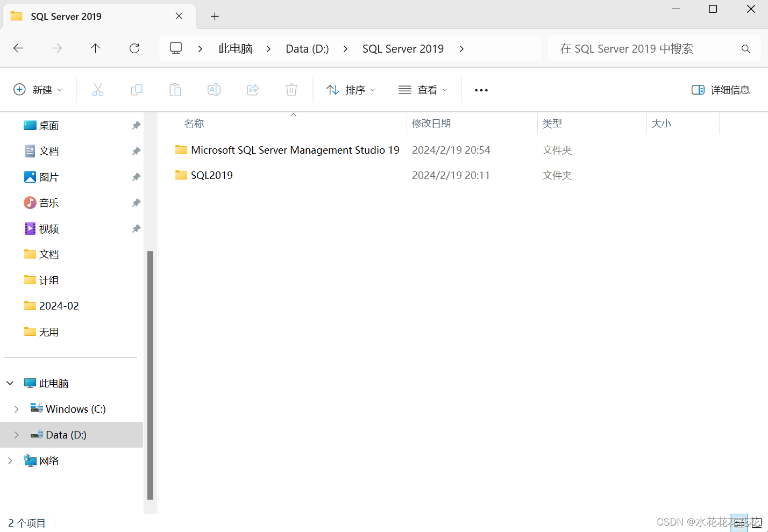Expand the Data (D:) drive node
768x532 pixels.
pyautogui.click(x=17, y=435)
